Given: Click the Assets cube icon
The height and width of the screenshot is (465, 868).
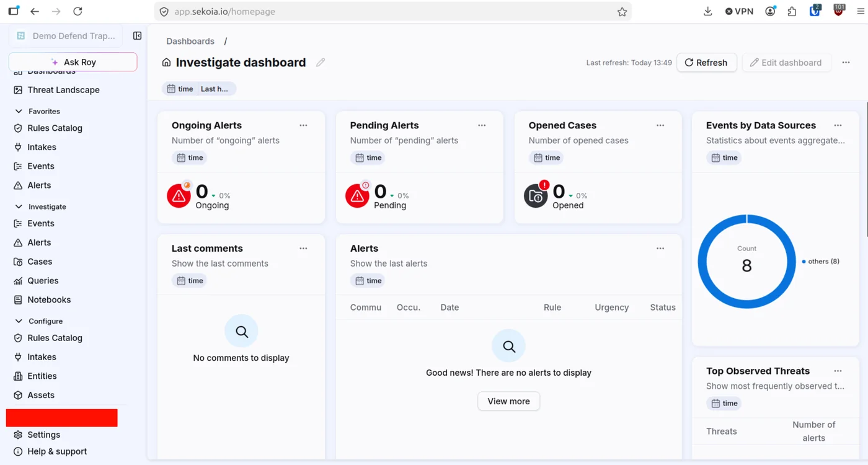Looking at the screenshot, I should click(x=18, y=396).
